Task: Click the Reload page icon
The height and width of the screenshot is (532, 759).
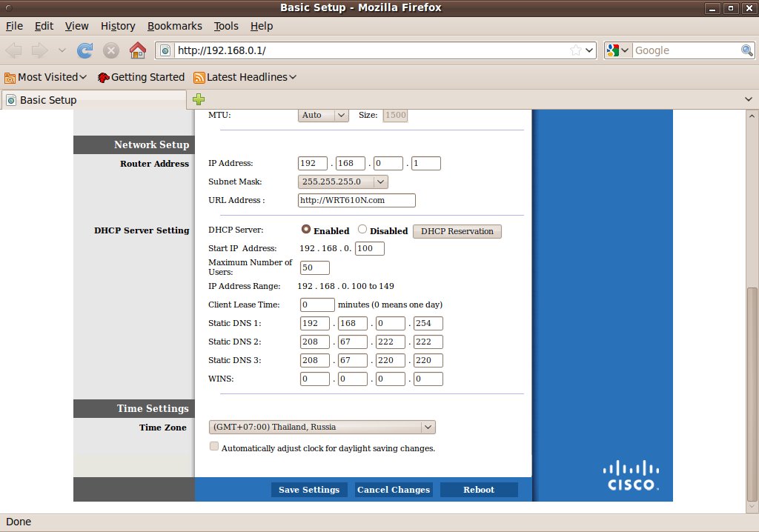Action: 85,50
